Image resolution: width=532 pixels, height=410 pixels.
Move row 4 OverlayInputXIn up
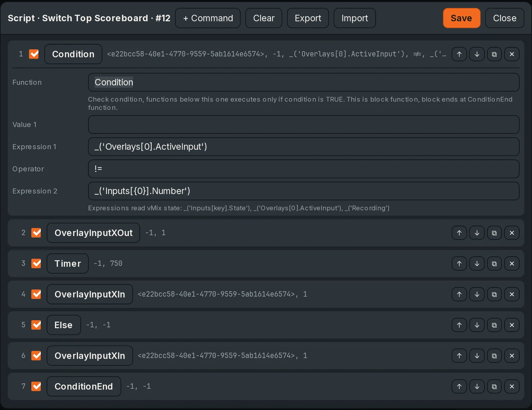tap(459, 294)
